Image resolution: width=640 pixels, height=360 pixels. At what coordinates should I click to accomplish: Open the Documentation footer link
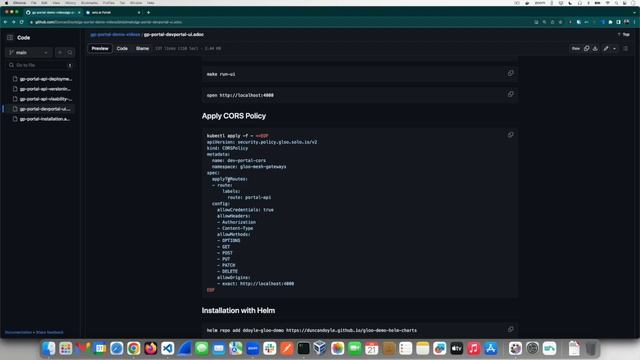18,332
